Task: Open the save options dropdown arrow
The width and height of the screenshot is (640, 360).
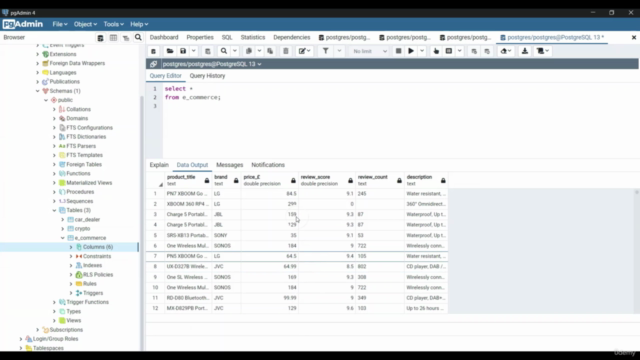Action: (x=193, y=51)
